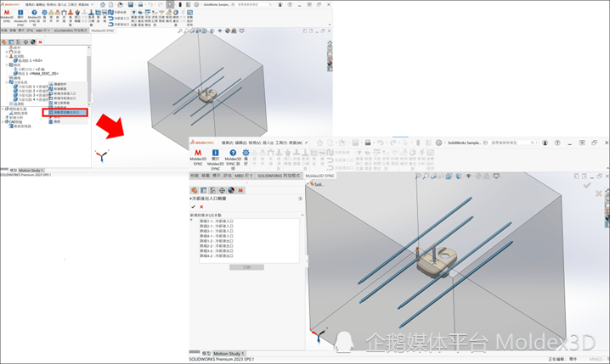Collapse the ribbon using caret in lower window
The width and height of the screenshot is (610, 364).
(x=606, y=170)
